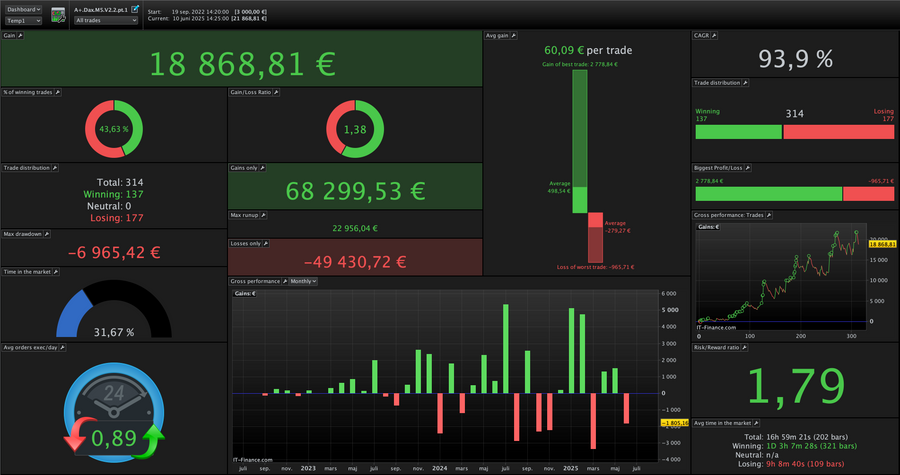Click the strategy name A+.Dax.M5.V2.2.pt.1
The width and height of the screenshot is (900, 475).
click(101, 10)
